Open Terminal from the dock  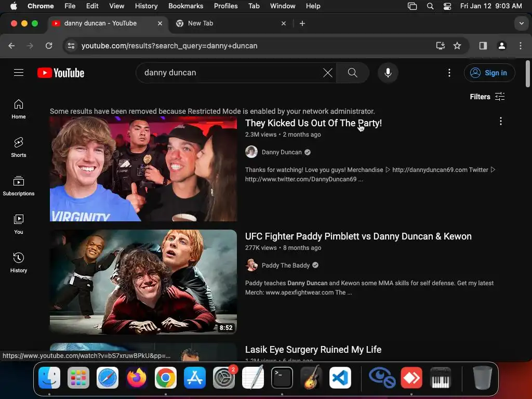(x=282, y=378)
